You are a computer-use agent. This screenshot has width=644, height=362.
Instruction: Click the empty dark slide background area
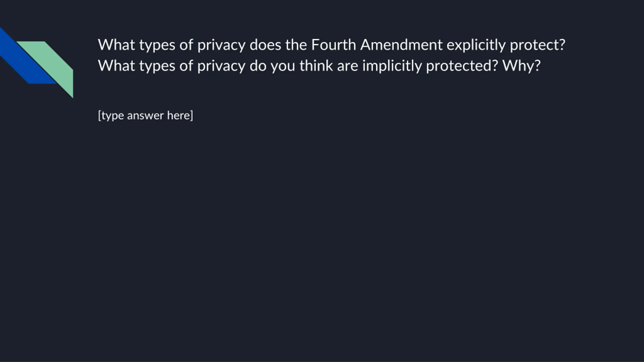[352, 226]
